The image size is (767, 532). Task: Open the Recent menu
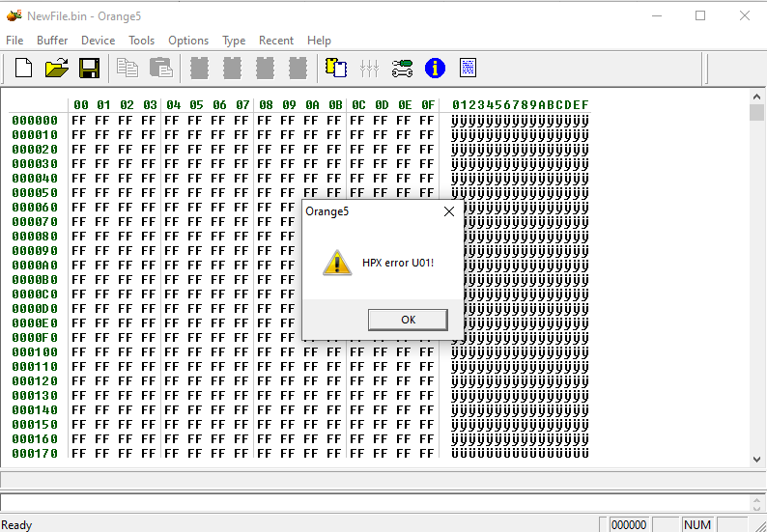click(276, 41)
